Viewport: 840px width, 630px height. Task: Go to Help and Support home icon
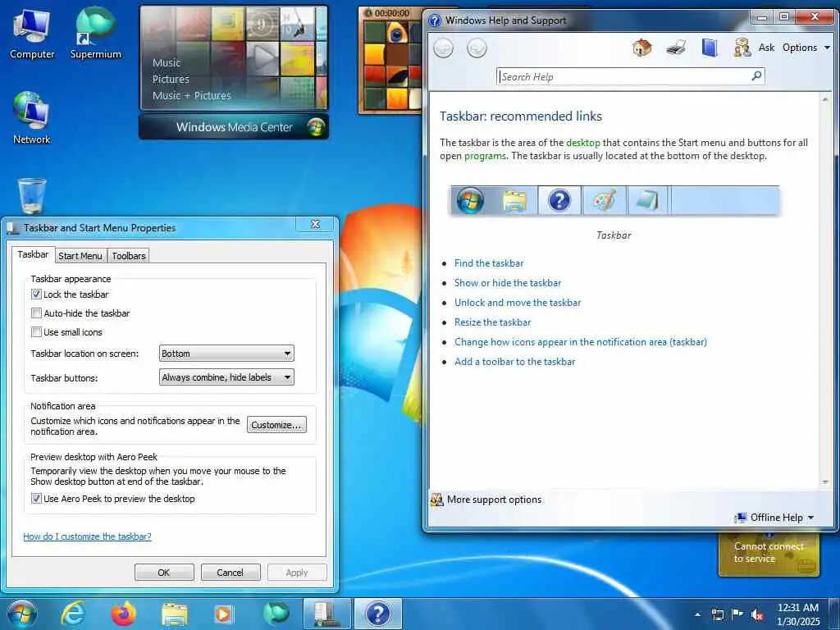click(641, 48)
